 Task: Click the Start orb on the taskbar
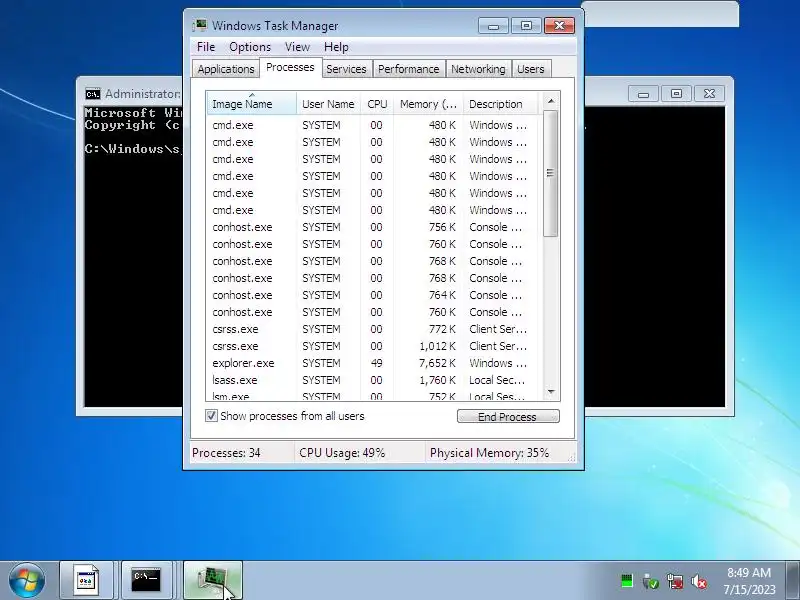[x=27, y=581]
